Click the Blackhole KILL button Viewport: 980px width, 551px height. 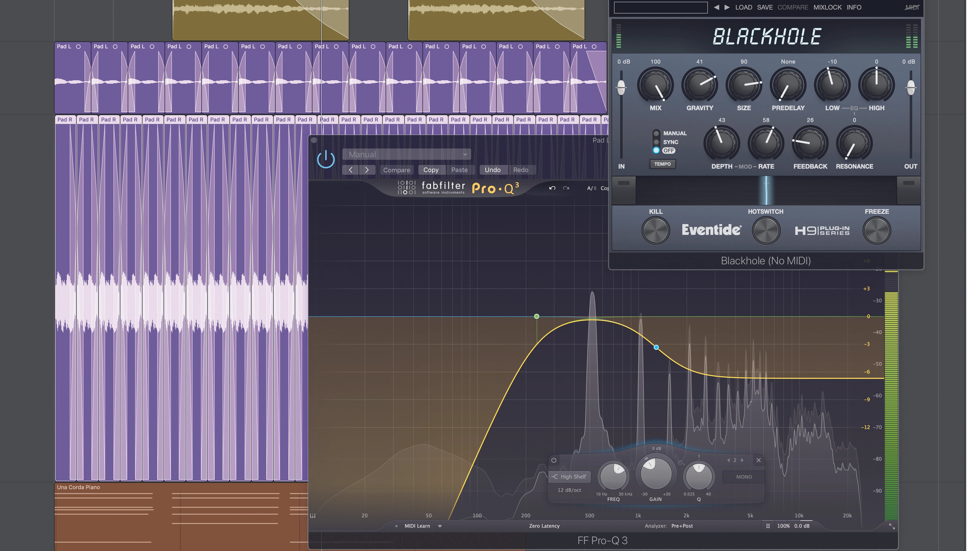point(656,230)
